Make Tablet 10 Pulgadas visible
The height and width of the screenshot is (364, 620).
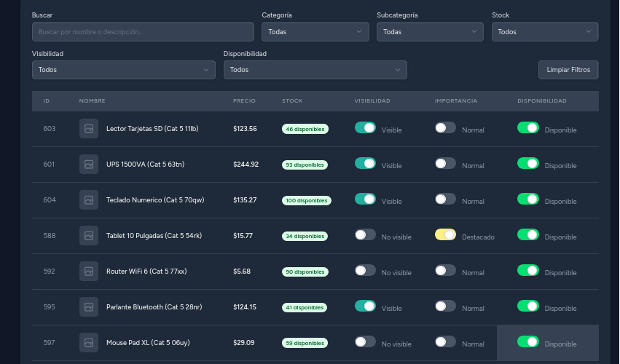point(365,234)
